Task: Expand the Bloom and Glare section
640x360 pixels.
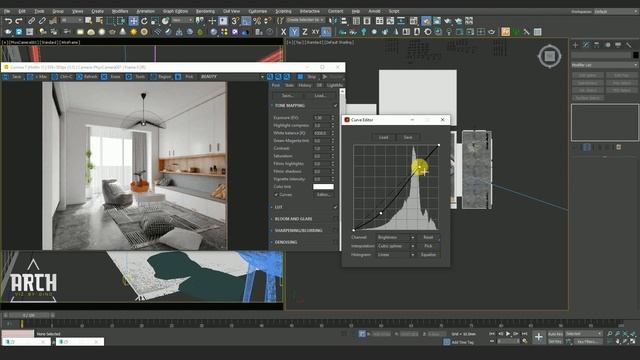Action: 272,219
